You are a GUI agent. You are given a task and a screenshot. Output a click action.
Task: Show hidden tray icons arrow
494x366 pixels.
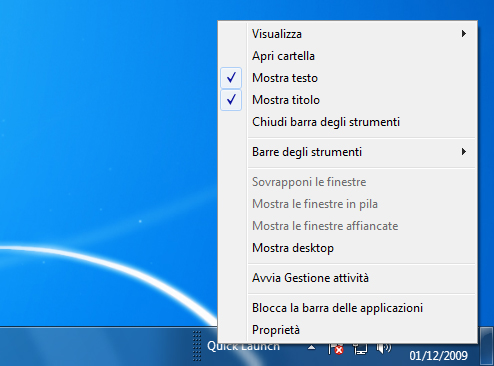pyautogui.click(x=311, y=348)
